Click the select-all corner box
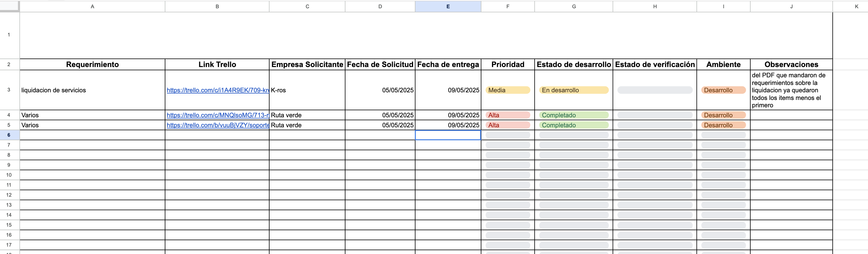Screen dimensions: 868x254 pos(9,6)
